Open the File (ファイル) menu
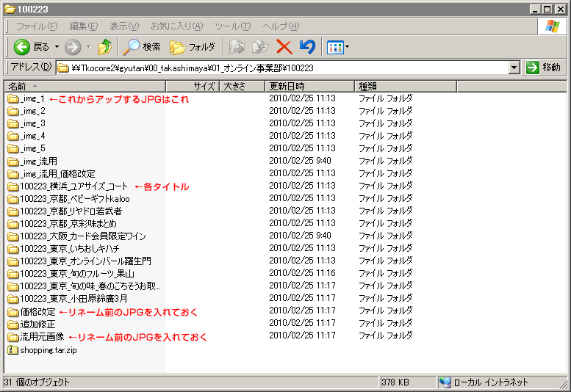Viewport: 571px width, 392px height. (x=37, y=26)
